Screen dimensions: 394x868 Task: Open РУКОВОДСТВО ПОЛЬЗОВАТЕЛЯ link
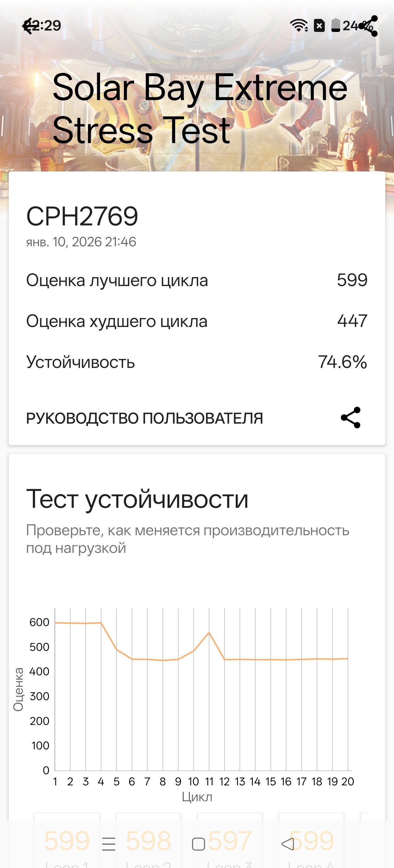[144, 418]
